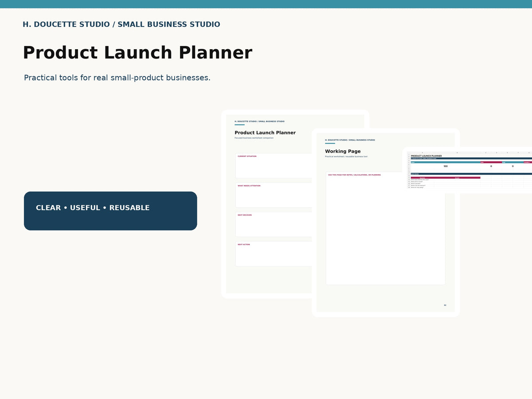Image resolution: width=532 pixels, height=399 pixels.
Task: Click 'Practical worksheet / reusable business tool' subtitle
Action: click(346, 156)
